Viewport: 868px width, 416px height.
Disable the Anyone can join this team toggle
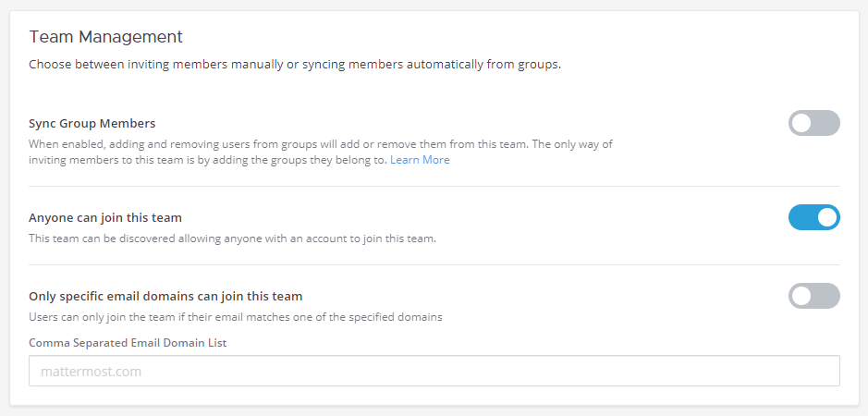coord(813,217)
